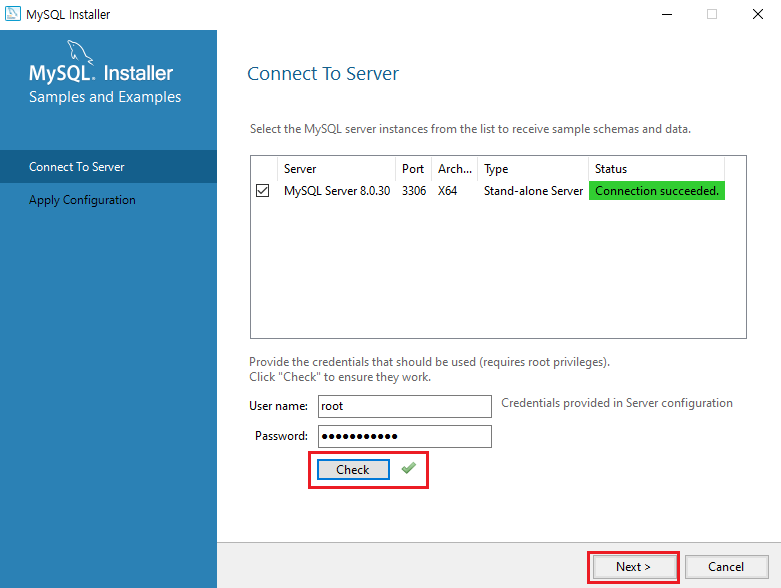The height and width of the screenshot is (588, 781).
Task: Click the Server column header
Action: pos(336,169)
